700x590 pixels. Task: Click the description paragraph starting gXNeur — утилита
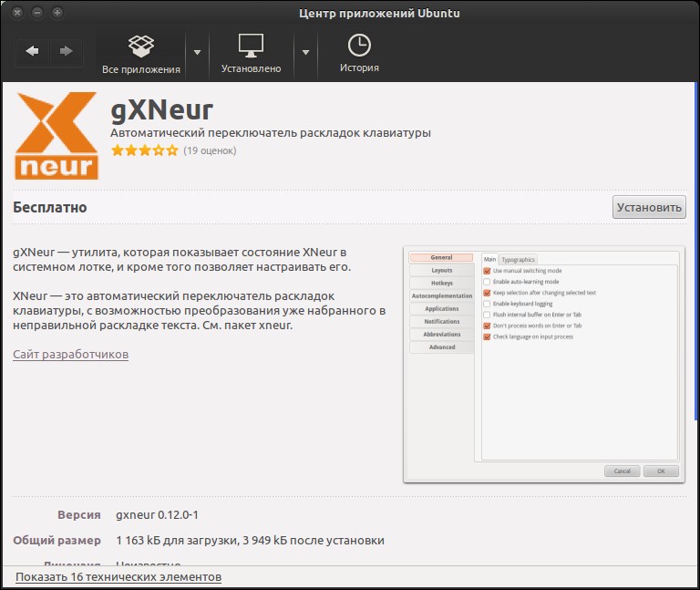pyautogui.click(x=181, y=260)
